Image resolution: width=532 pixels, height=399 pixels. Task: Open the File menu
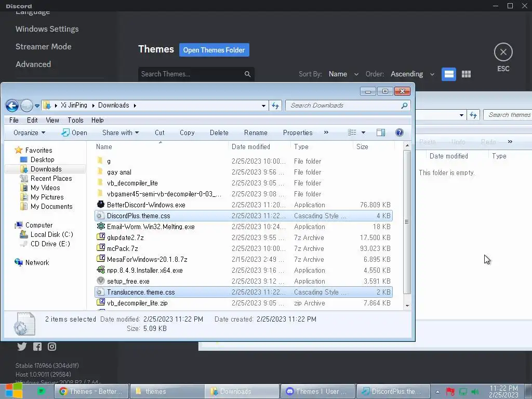click(14, 120)
